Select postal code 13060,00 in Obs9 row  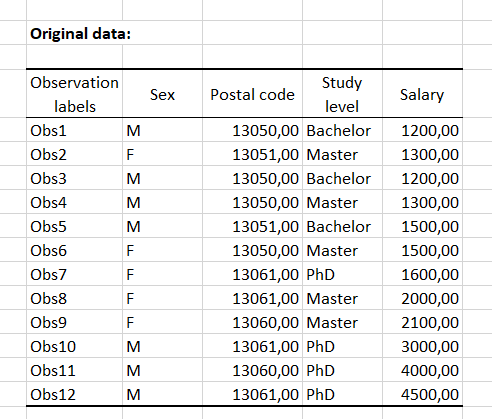252,322
